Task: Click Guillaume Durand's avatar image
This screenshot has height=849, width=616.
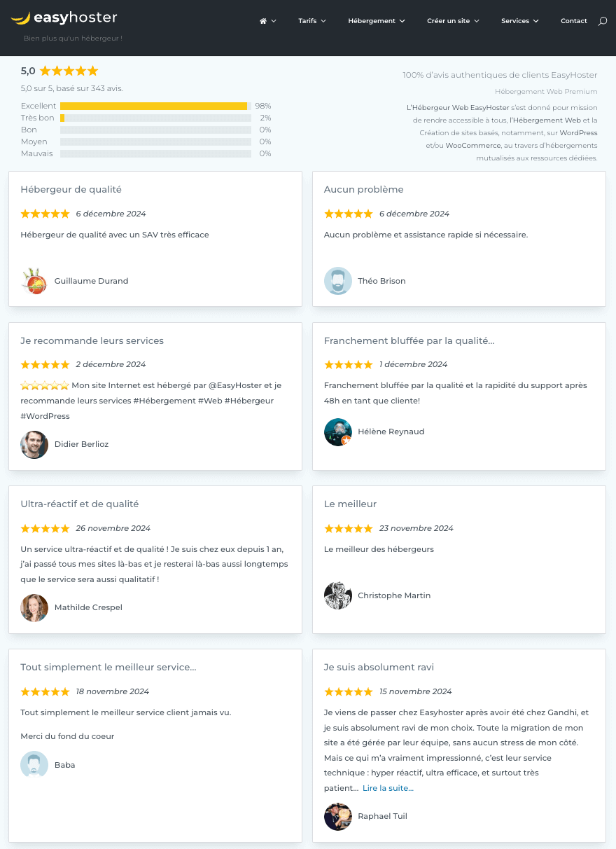Action: pyautogui.click(x=34, y=281)
